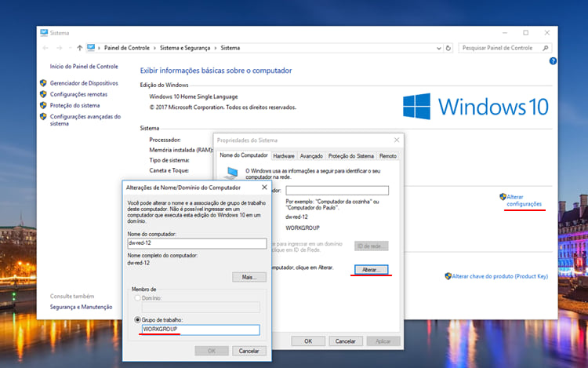Image resolution: width=588 pixels, height=368 pixels.
Task: Click computer icon in Propriedades do Sistema
Action: pos(231,173)
